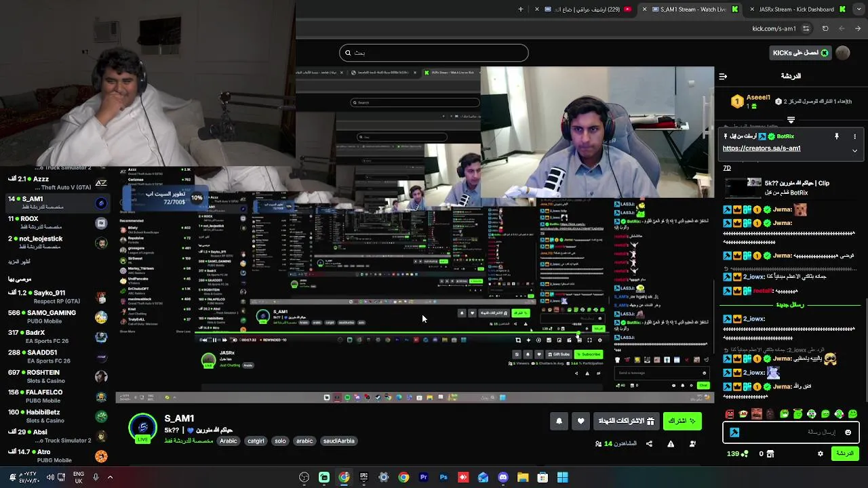This screenshot has width=868, height=488.
Task: Click the 7D link in chat
Action: click(x=727, y=168)
